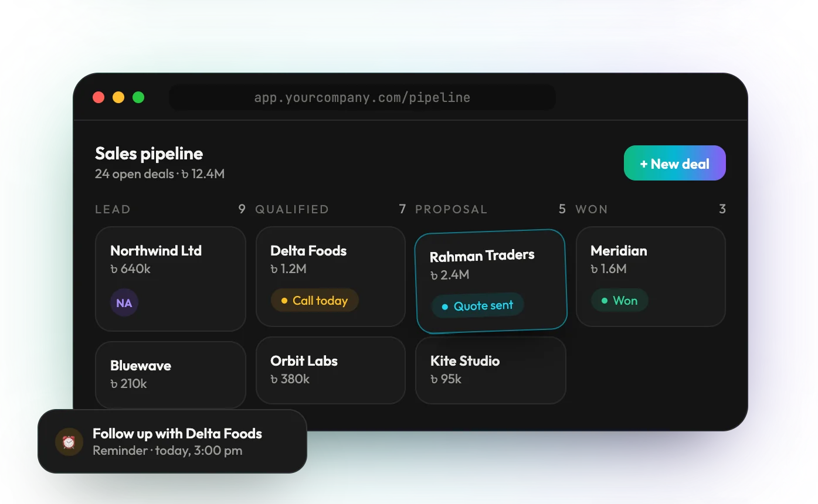Open the Bluewave deal card
The height and width of the screenshot is (504, 818).
pos(171,375)
